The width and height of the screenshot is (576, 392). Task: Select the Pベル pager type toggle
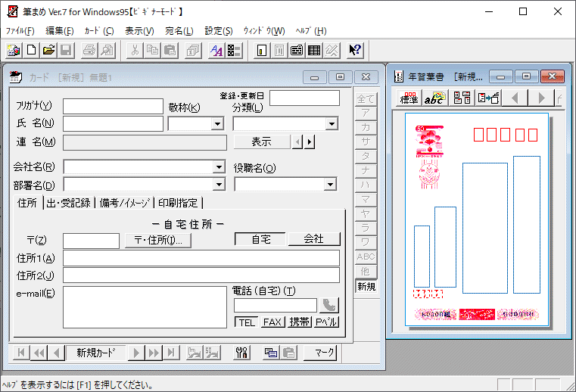point(326,322)
